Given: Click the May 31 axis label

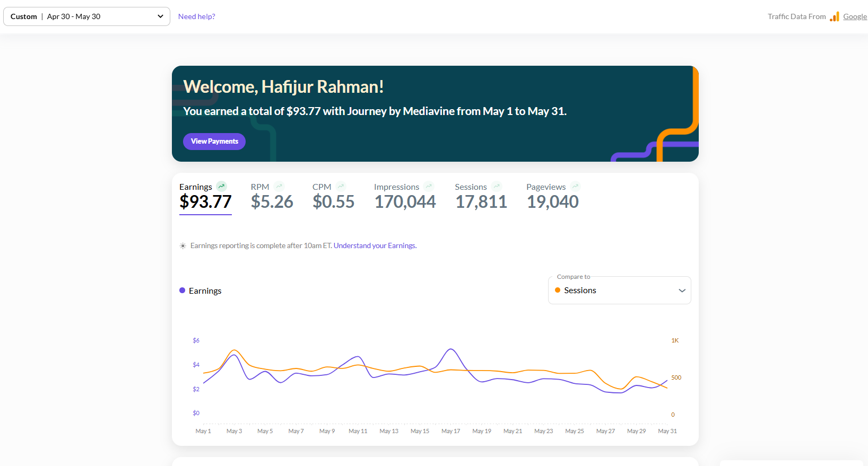Looking at the screenshot, I should tap(667, 431).
